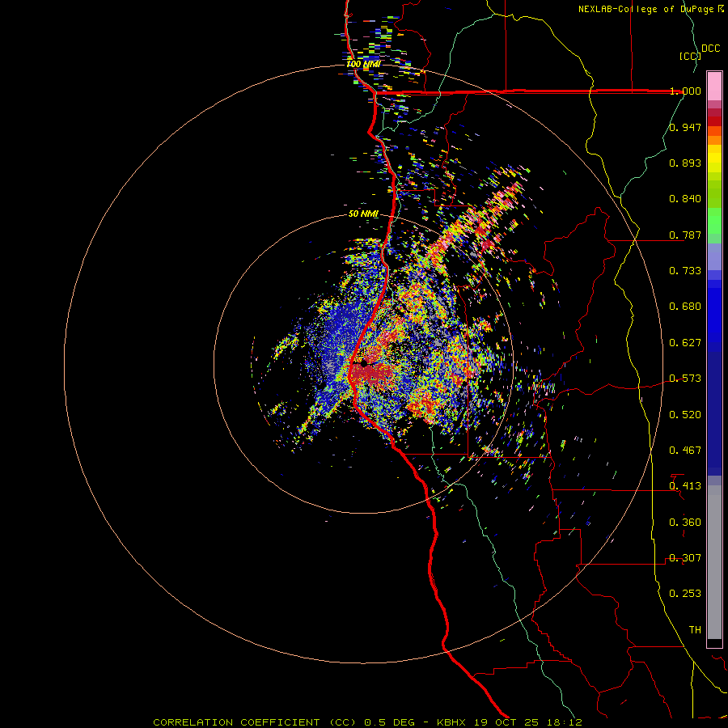Image resolution: width=728 pixels, height=728 pixels.
Task: Click the 0.627 scale value
Action: [x=685, y=343]
